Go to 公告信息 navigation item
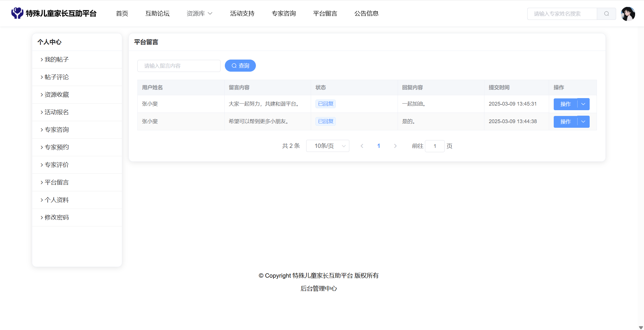This screenshot has height=330, width=644. click(x=366, y=14)
